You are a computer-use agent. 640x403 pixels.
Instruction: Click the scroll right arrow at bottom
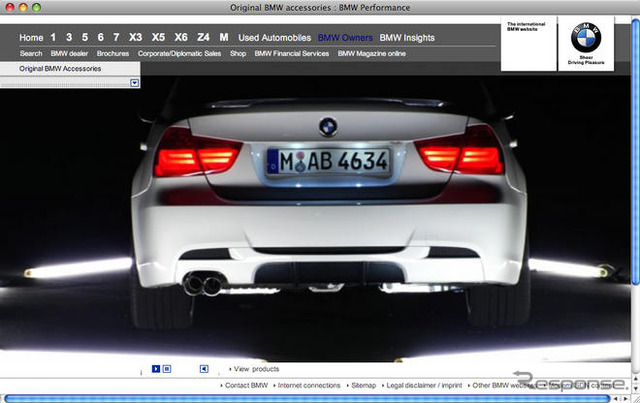click(625, 399)
